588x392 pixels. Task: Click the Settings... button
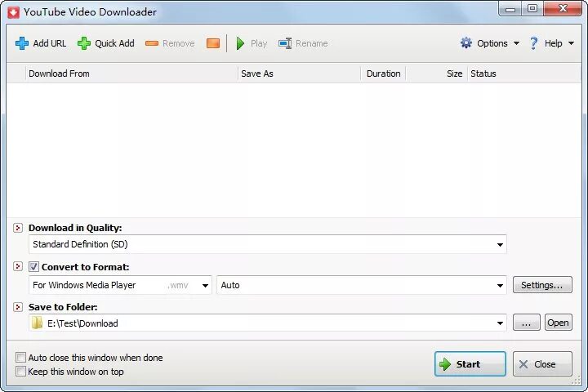click(542, 285)
